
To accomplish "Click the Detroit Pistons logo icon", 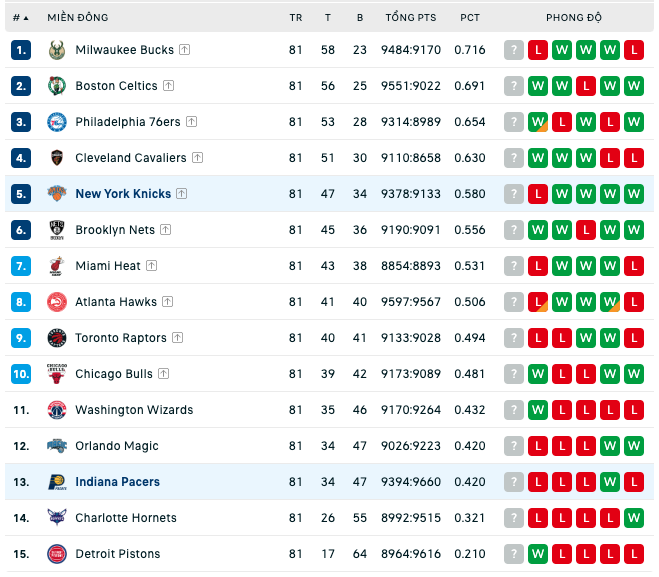I will (x=57, y=554).
